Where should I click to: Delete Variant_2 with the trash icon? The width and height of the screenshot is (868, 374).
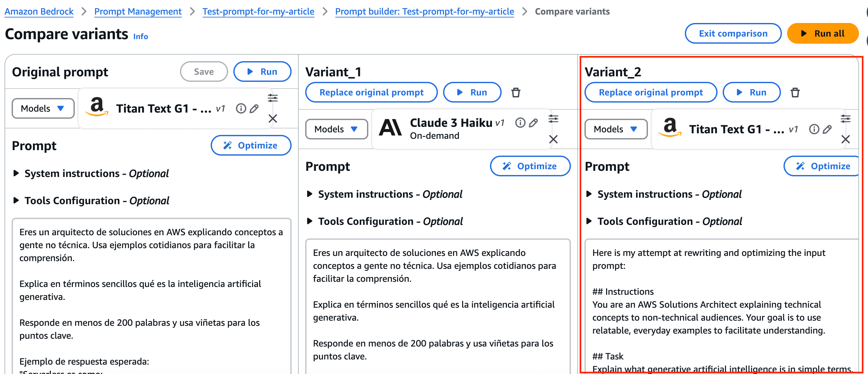point(795,92)
